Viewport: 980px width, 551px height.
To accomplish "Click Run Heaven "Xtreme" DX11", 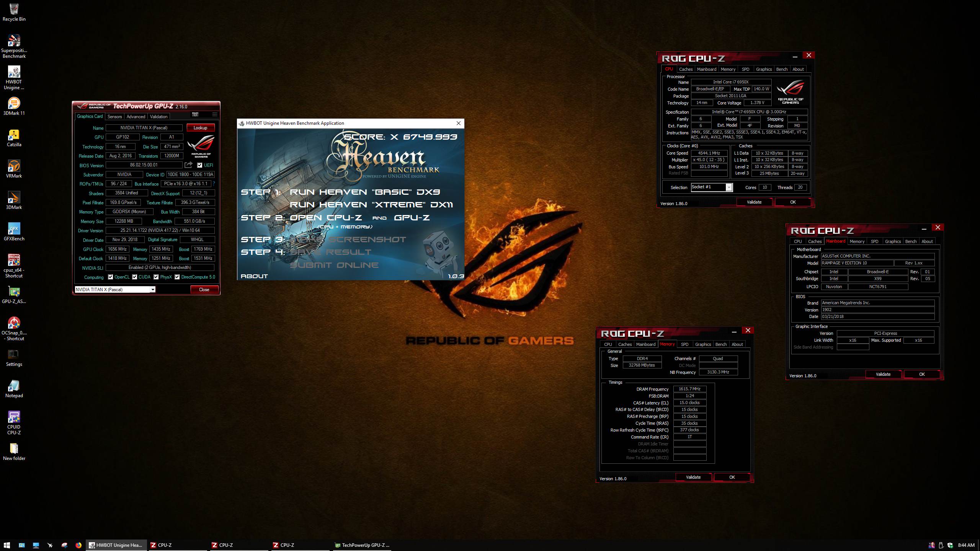I will [371, 205].
